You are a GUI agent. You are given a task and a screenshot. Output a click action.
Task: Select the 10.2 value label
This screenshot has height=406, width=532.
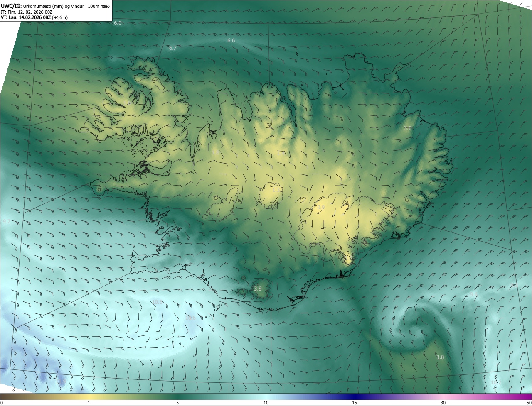coord(496,382)
